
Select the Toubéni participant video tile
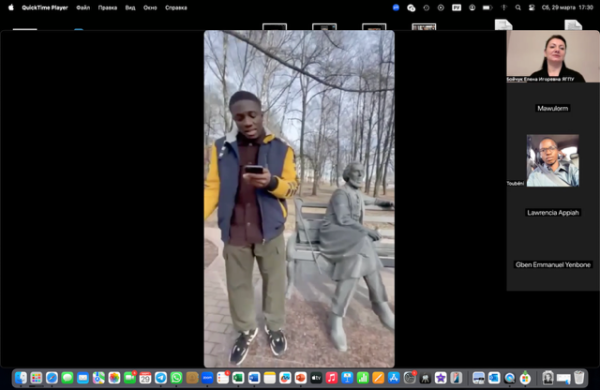tap(553, 160)
